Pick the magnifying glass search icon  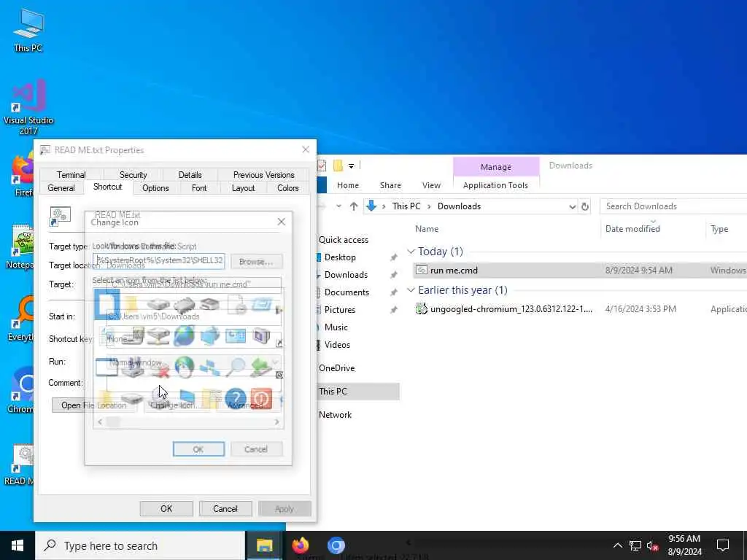click(x=236, y=367)
